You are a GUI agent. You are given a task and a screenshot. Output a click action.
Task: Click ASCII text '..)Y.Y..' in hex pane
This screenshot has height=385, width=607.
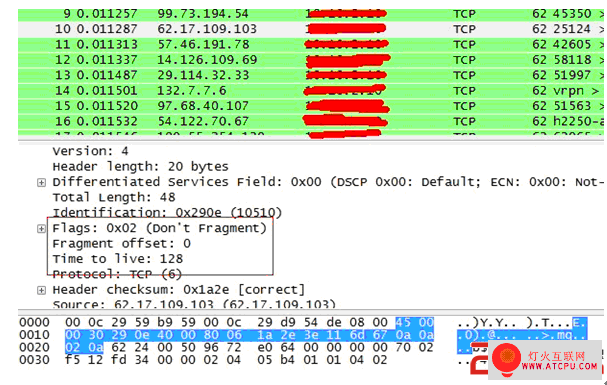click(487, 323)
